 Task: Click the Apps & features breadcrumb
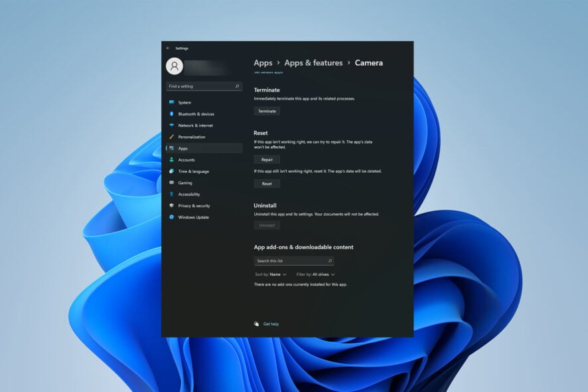point(313,62)
